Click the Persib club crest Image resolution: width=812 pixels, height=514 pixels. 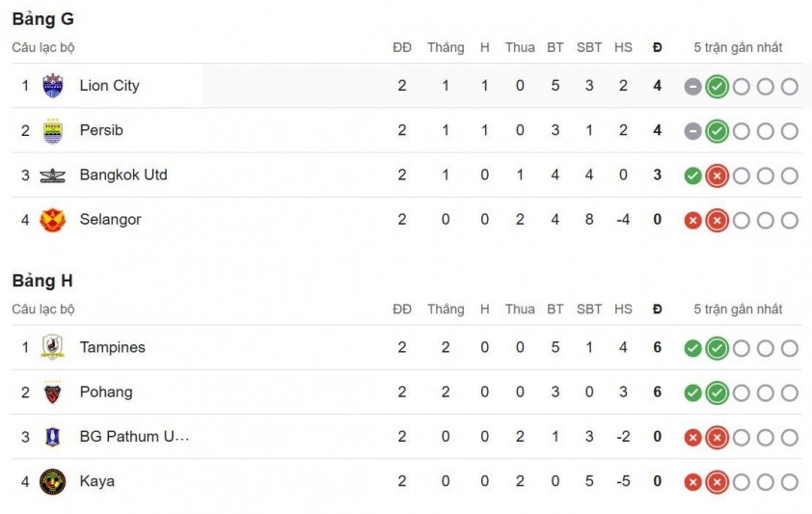coord(52,130)
